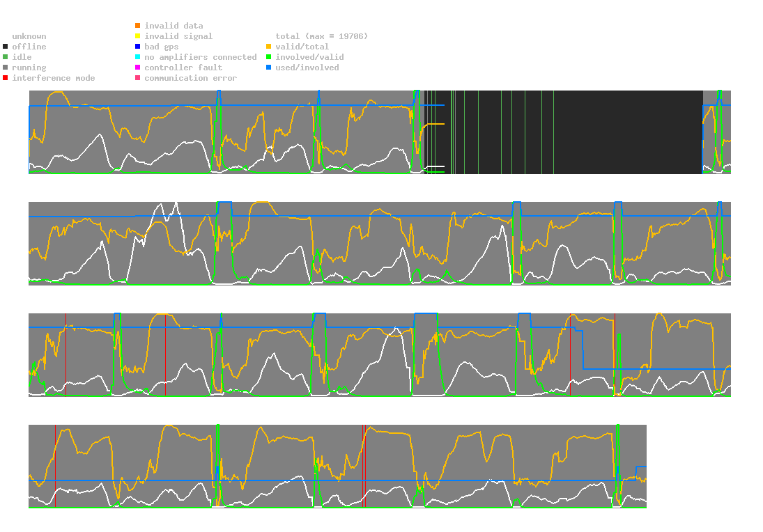Click the blue bad gps swatch
The image size is (763, 532).
pyautogui.click(x=138, y=47)
